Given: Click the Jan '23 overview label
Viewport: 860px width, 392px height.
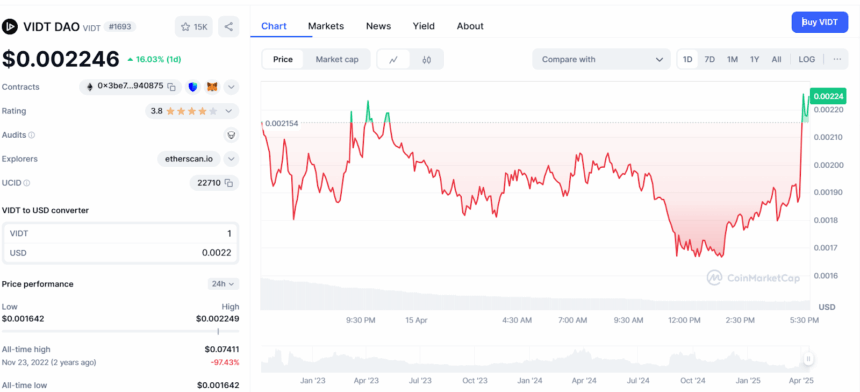Looking at the screenshot, I should click(314, 380).
